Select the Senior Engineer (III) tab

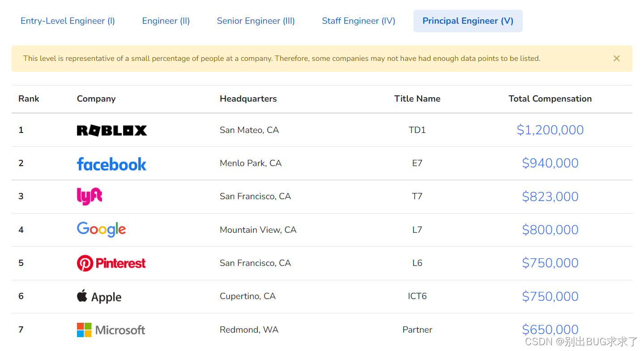point(256,21)
